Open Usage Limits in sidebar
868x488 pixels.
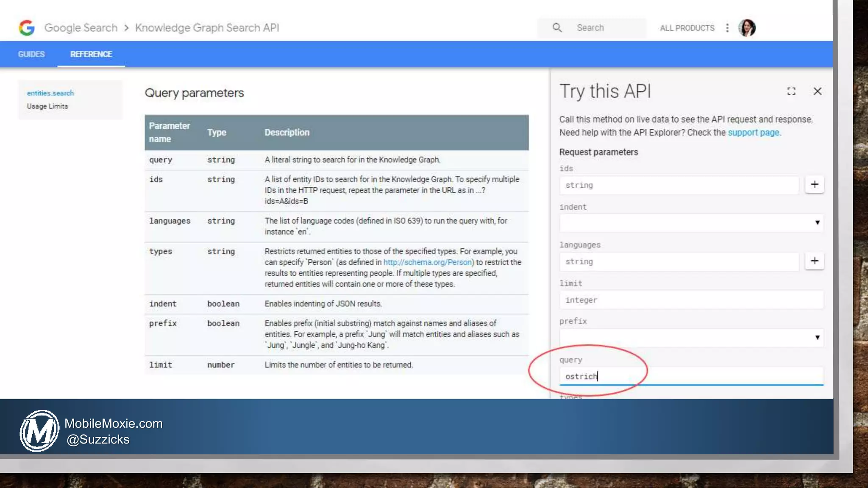coord(47,106)
